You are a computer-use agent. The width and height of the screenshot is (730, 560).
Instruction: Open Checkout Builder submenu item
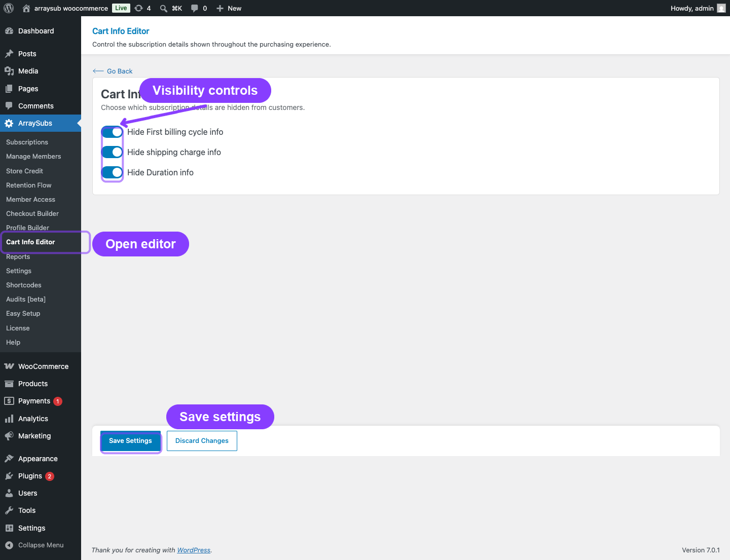coord(32,214)
